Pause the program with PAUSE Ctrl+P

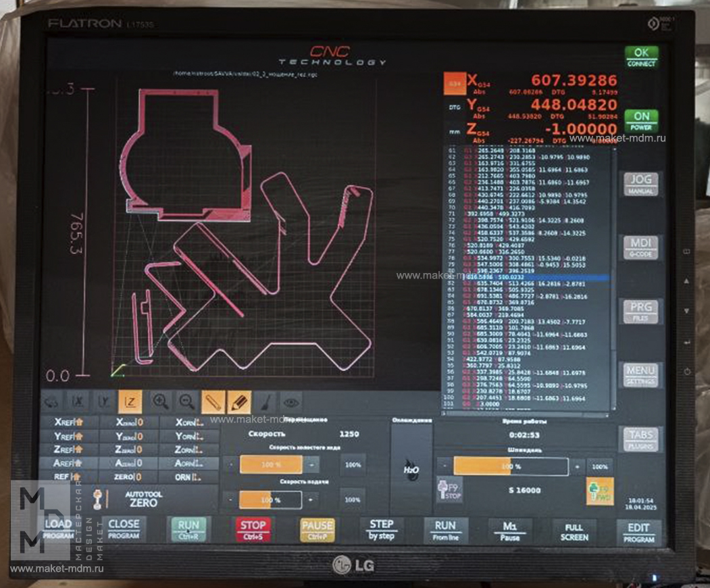tap(317, 530)
